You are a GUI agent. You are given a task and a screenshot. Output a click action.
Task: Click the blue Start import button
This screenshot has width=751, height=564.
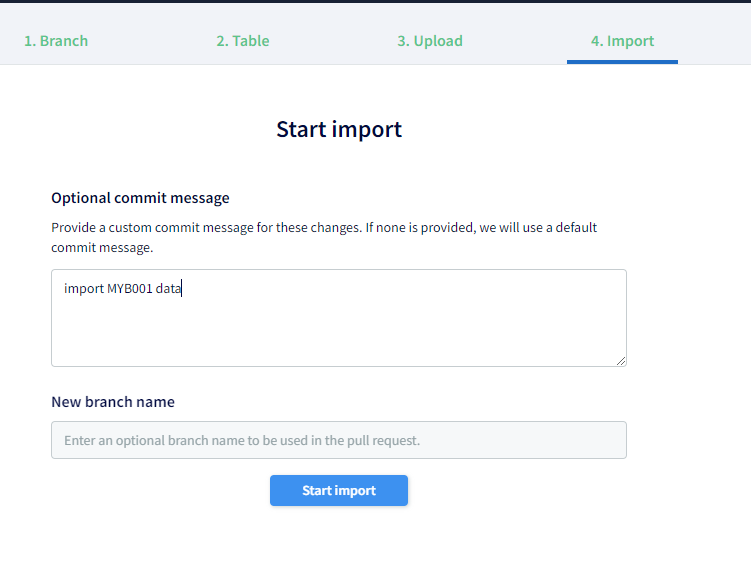tap(339, 491)
